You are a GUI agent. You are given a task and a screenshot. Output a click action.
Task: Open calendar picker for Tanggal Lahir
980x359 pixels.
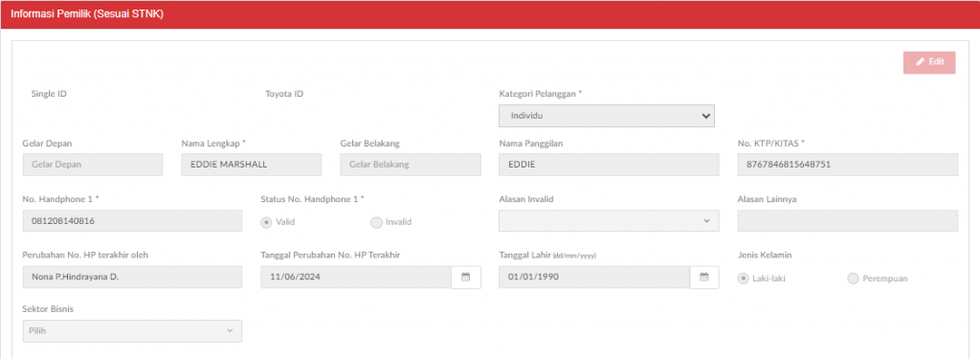click(x=703, y=277)
